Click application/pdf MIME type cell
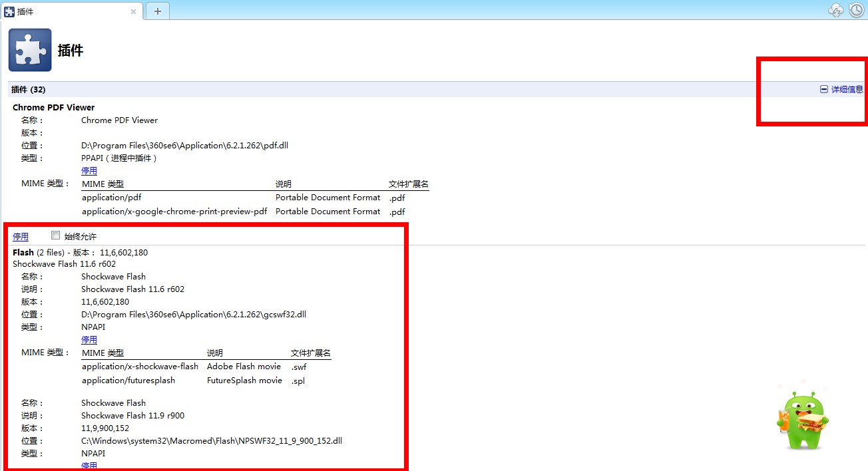The height and width of the screenshot is (471, 868). 112,198
